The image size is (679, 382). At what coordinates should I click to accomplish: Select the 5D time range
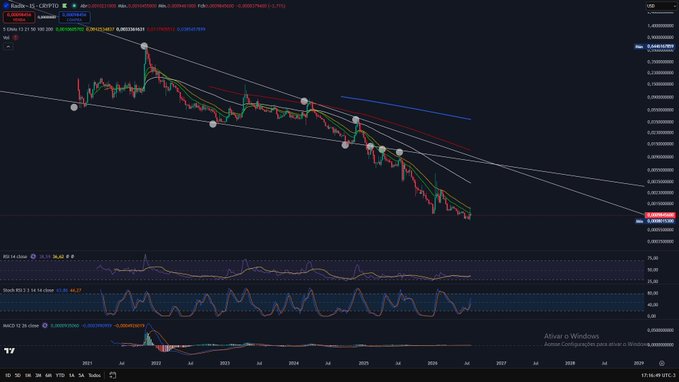(18, 375)
